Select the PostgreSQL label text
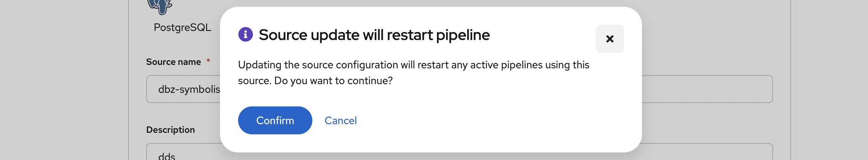 point(182,27)
